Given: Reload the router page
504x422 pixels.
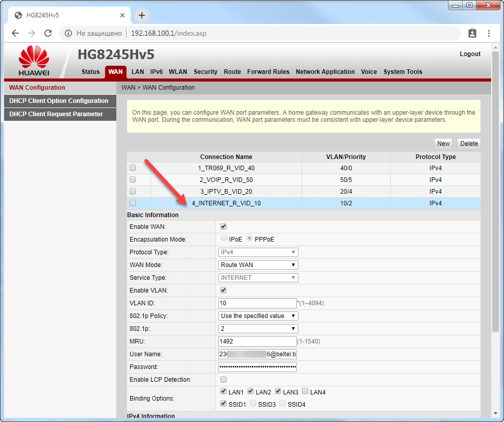Looking at the screenshot, I should coord(48,33).
